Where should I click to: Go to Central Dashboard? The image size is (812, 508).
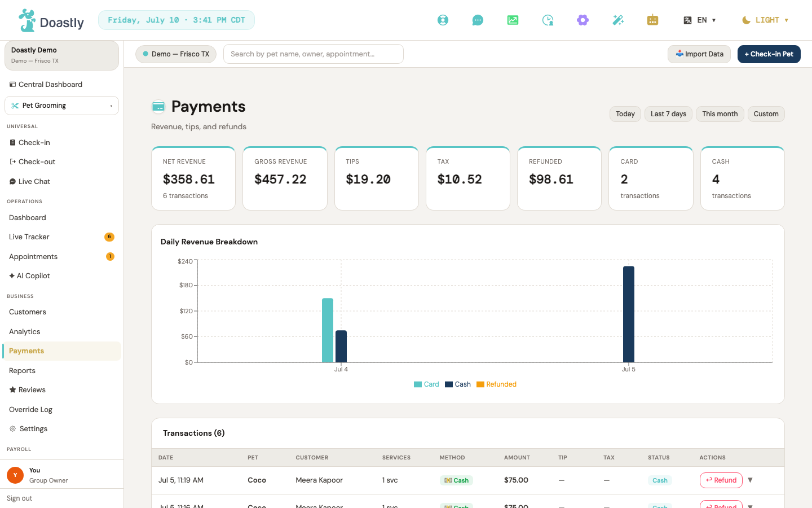tap(61, 85)
